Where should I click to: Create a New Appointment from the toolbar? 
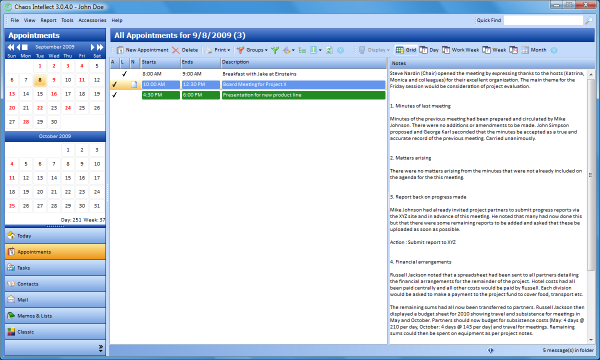pos(142,50)
